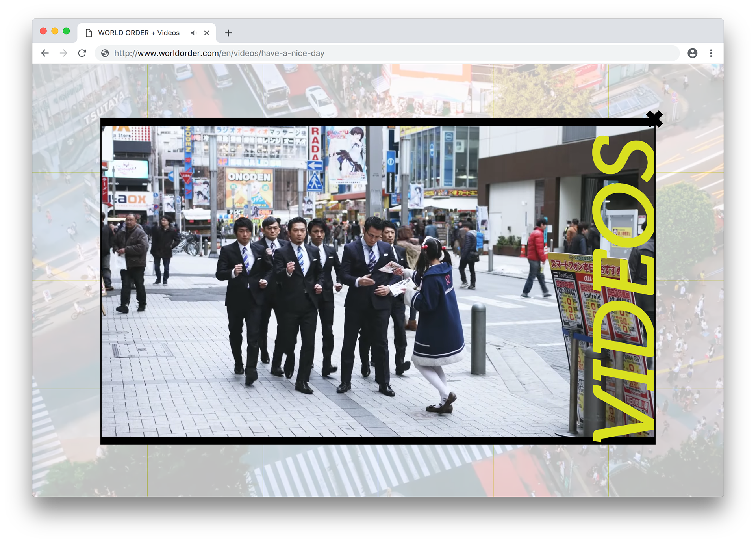
Task: Close the window with red button
Action: click(43, 31)
